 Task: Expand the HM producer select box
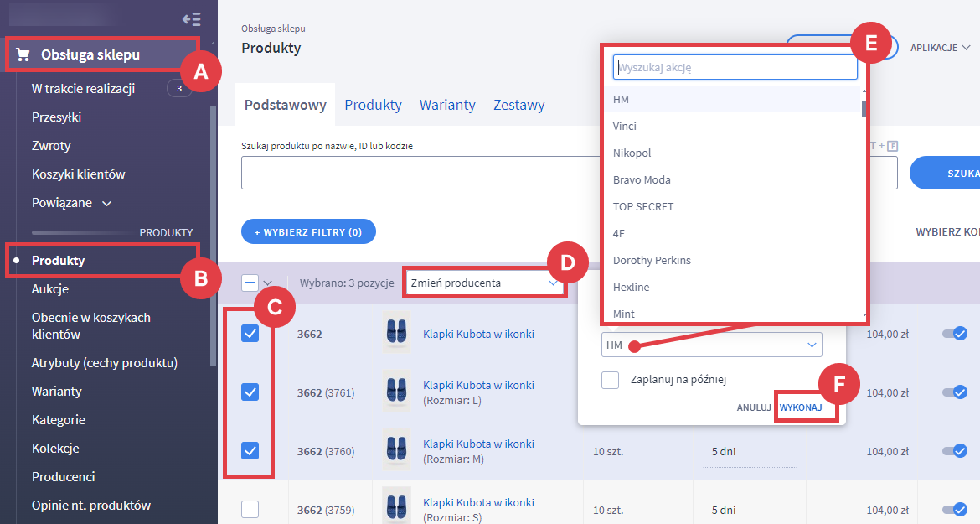coord(711,345)
